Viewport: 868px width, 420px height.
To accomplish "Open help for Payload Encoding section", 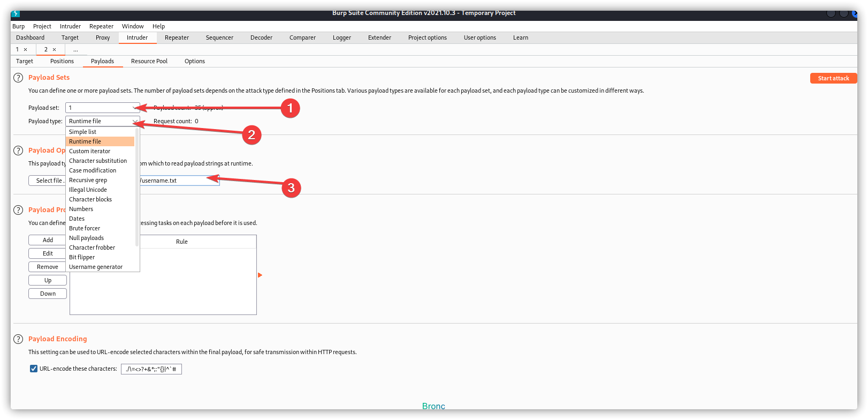I will (x=18, y=339).
